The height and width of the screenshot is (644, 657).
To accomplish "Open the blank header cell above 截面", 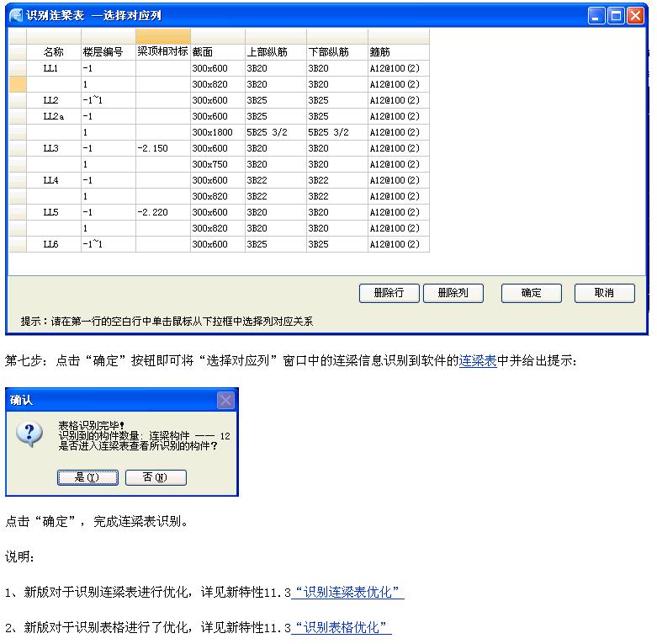I will tap(218, 36).
